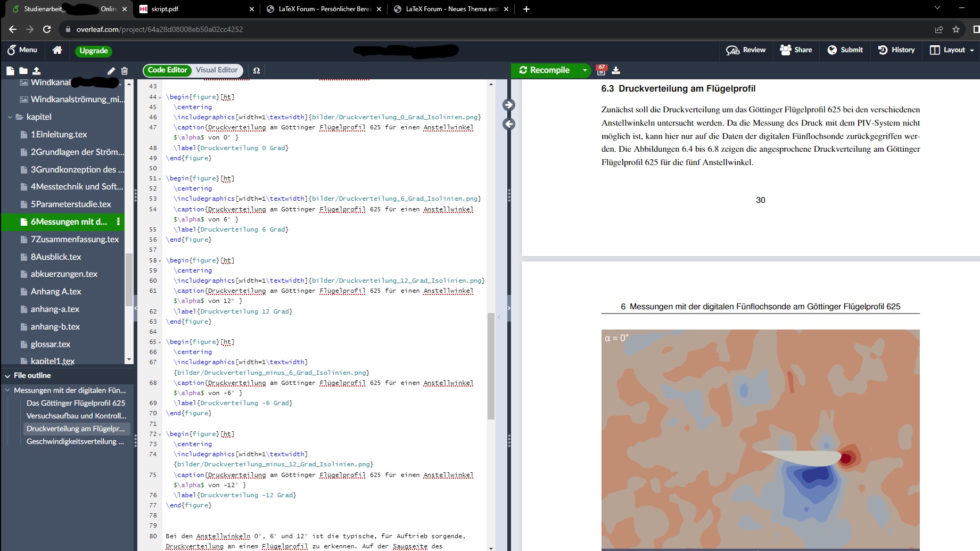
Task: Fold the figure block at line 44
Action: [160, 97]
